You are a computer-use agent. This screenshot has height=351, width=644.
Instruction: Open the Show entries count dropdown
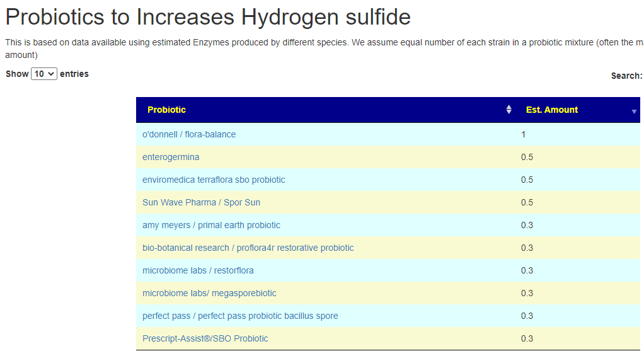pyautogui.click(x=44, y=74)
